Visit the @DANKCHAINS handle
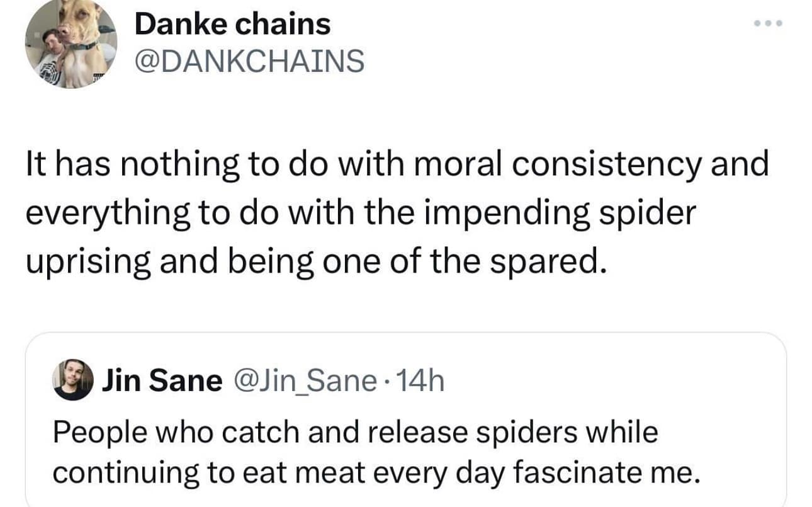This screenshot has width=812, height=507. pos(249,61)
